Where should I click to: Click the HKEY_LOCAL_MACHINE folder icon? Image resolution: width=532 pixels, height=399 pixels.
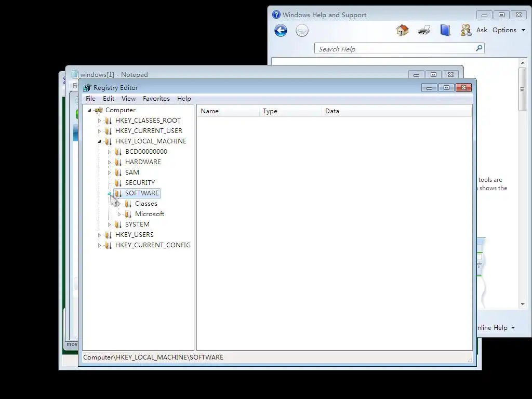click(108, 141)
